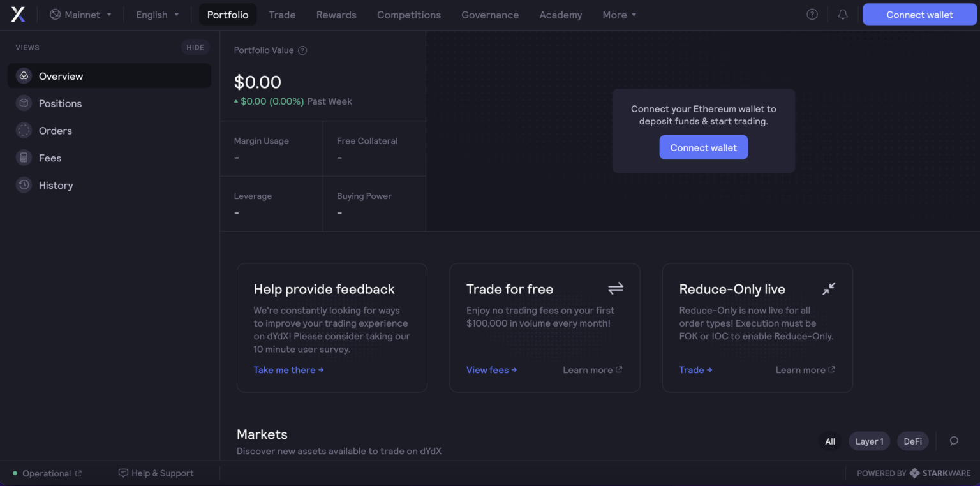Click the Orders icon in sidebar
Screen dimensions: 980x486
point(24,131)
